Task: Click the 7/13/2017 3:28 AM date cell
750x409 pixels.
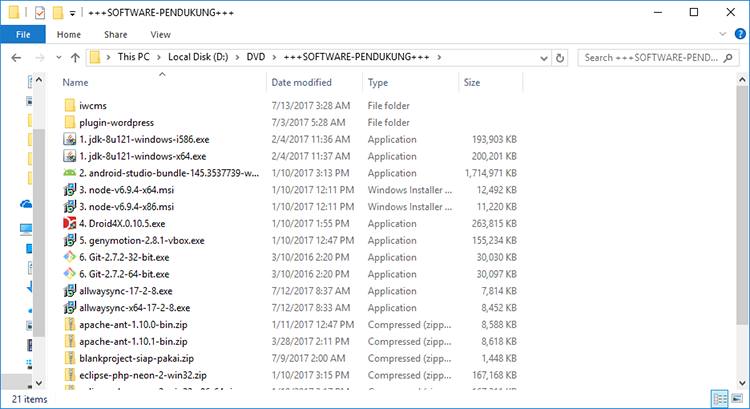Action: tap(311, 106)
